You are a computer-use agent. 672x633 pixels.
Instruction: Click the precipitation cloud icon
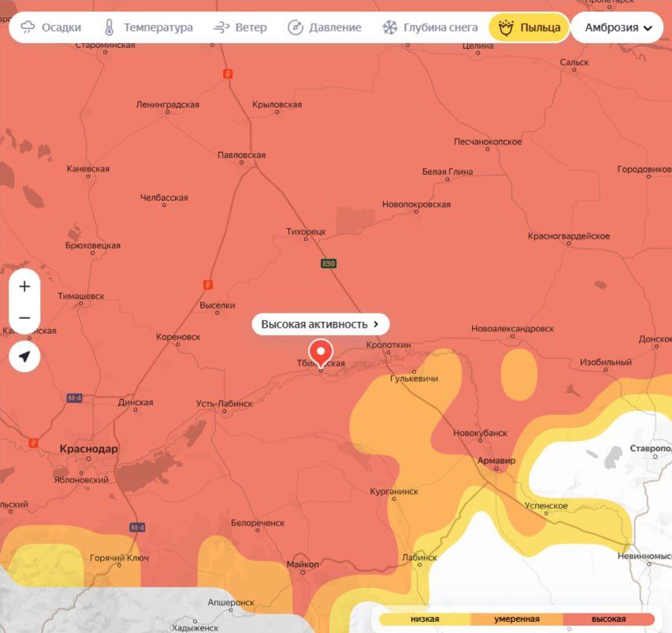(28, 28)
